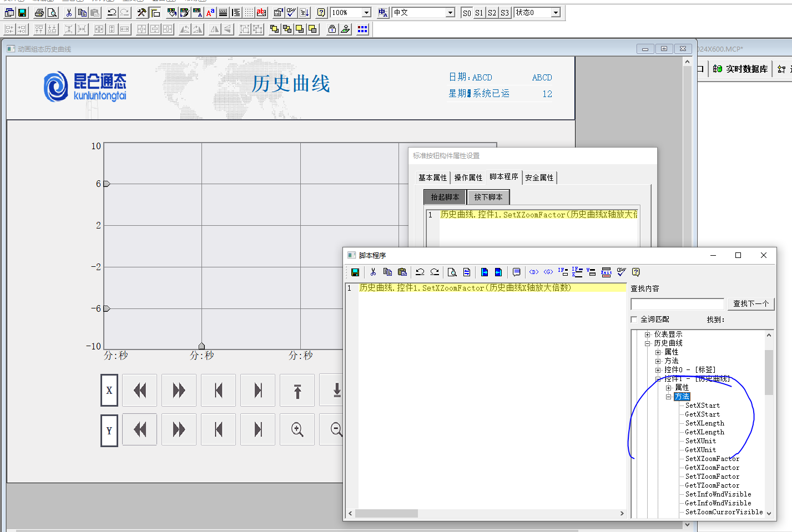Click the 按下脚本 button
Screen dimensions: 792x532
point(488,197)
